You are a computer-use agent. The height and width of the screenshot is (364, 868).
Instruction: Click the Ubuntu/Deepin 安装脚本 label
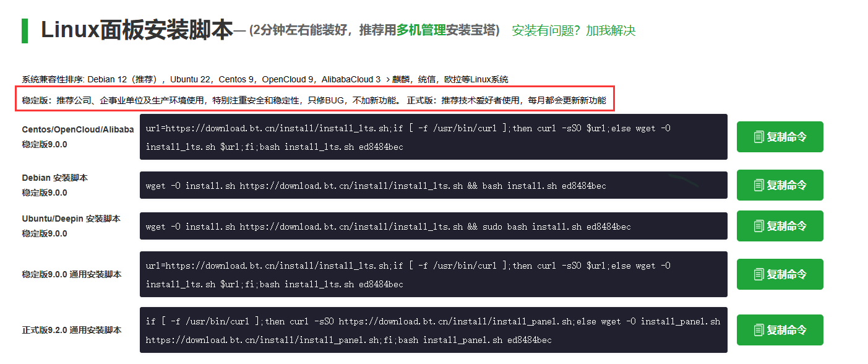click(x=71, y=219)
